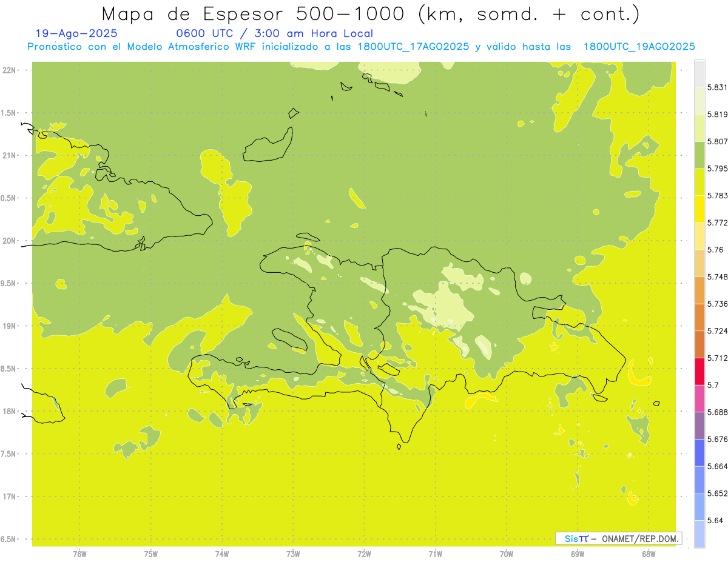This screenshot has width=728, height=562.
Task: Click the latitude label 6.5N
Action: [8, 540]
